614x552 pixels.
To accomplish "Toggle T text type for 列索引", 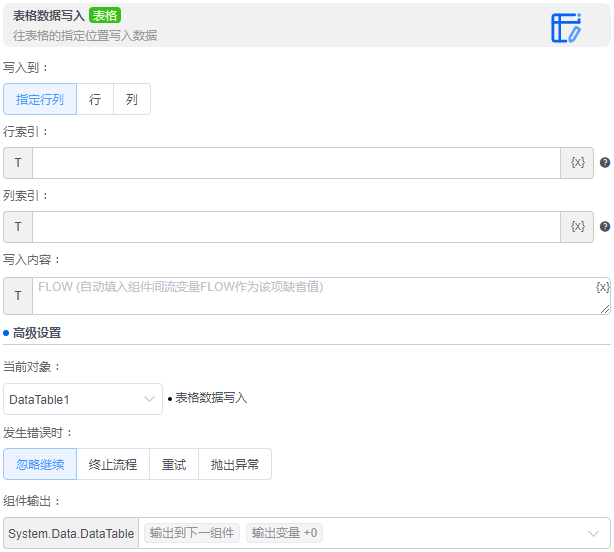I will (x=18, y=227).
